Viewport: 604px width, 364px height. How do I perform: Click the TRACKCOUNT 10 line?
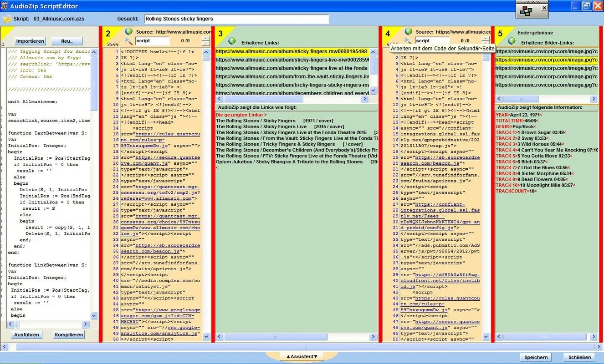[516, 191]
